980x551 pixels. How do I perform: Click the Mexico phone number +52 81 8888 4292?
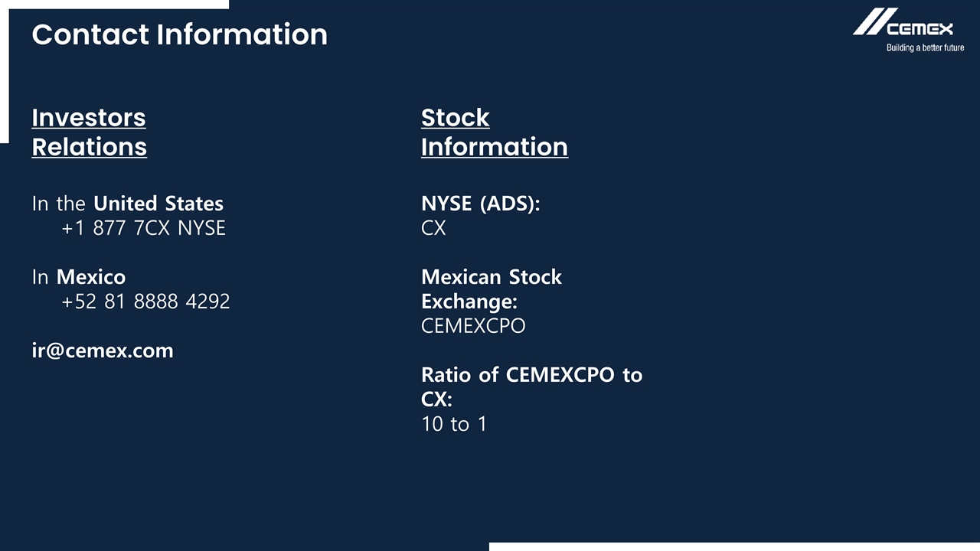click(x=145, y=302)
